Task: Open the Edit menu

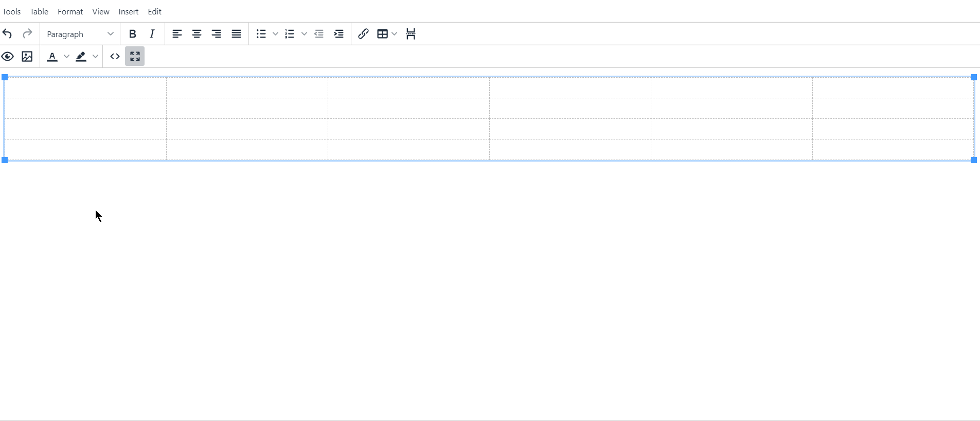Action: (x=155, y=11)
